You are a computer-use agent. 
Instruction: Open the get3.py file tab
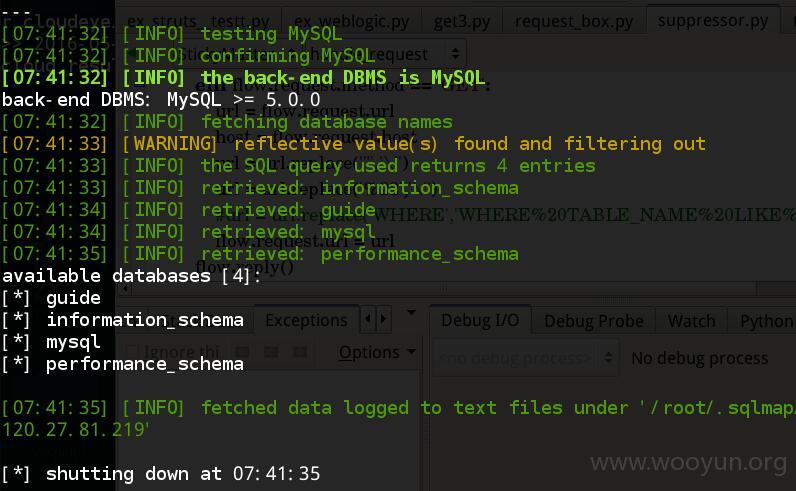click(461, 22)
